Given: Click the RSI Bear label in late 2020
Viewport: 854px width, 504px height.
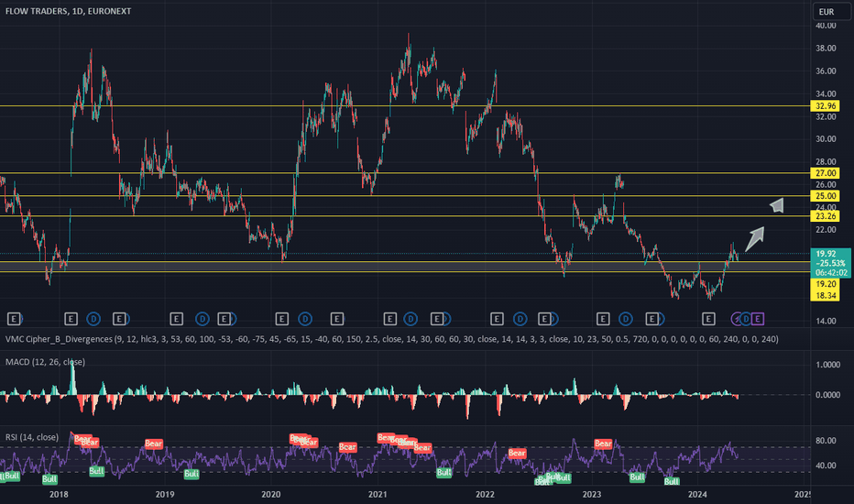Looking at the screenshot, I should [347, 447].
